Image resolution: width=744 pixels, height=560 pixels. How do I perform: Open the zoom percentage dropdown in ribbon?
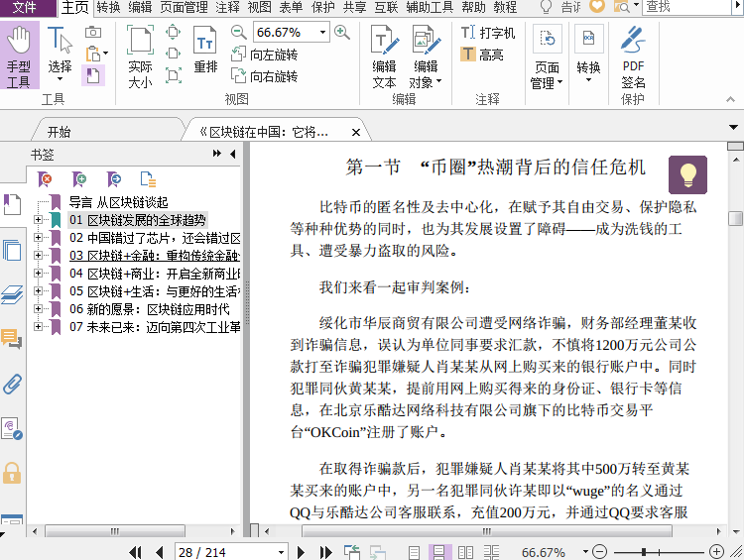click(322, 33)
